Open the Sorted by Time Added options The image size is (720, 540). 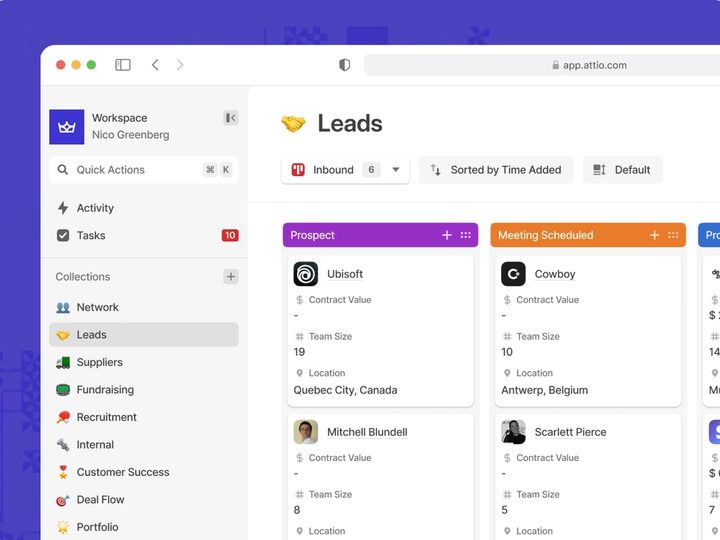coord(496,170)
